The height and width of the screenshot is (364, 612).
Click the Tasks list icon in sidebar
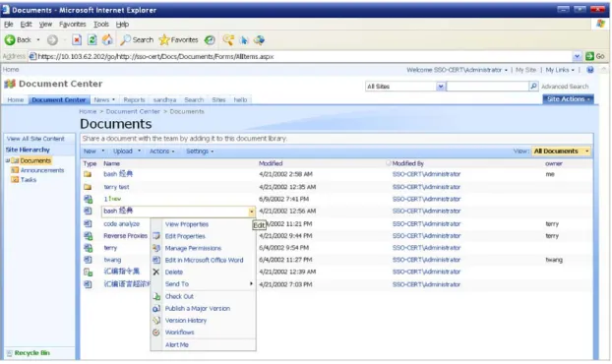[15, 179]
